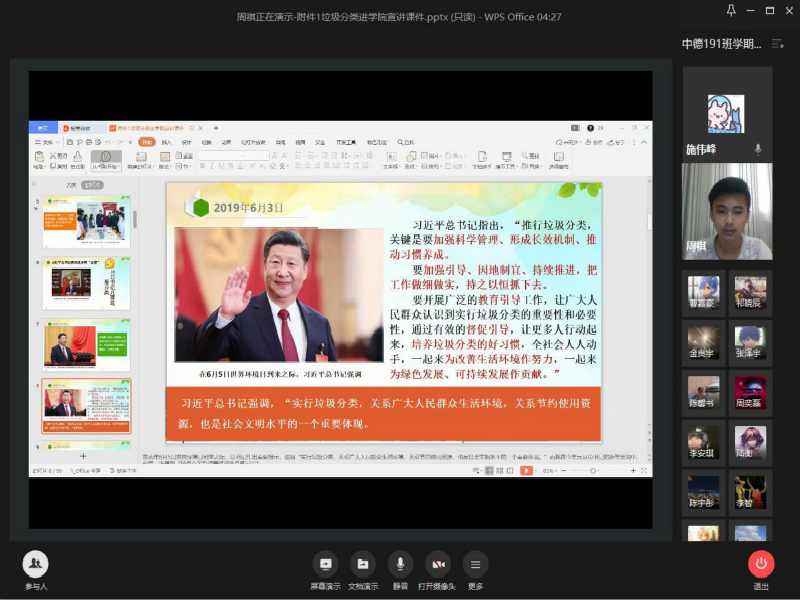Click the add slide plus below thumbnails
This screenshot has height=600, width=800.
click(x=83, y=456)
